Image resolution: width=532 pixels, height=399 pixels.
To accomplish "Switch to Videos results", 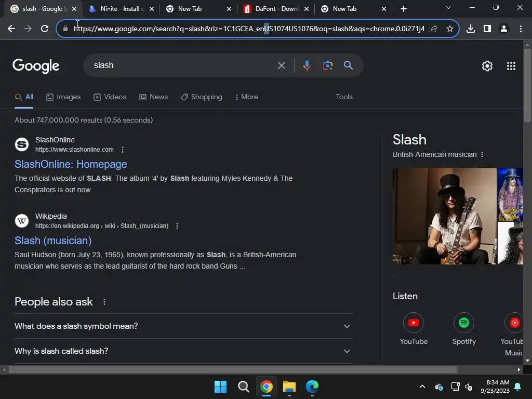I will (x=110, y=97).
